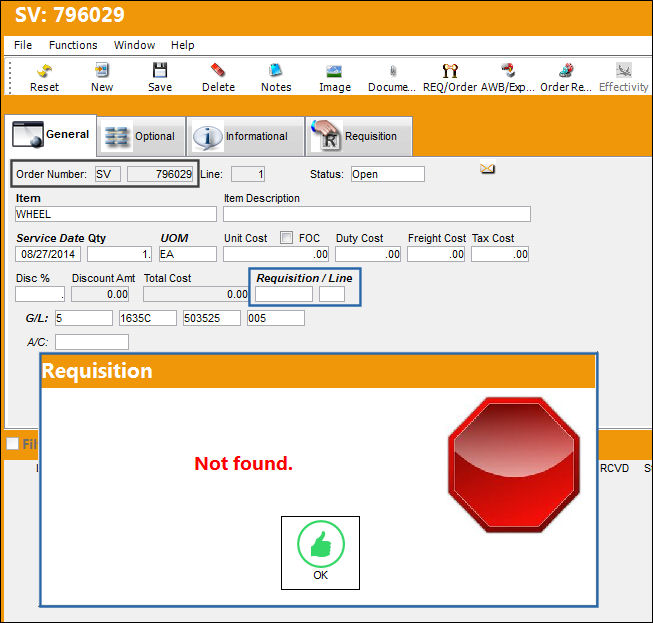The height and width of the screenshot is (623, 653).
Task: Open the Image toolbar icon
Action: 334,72
